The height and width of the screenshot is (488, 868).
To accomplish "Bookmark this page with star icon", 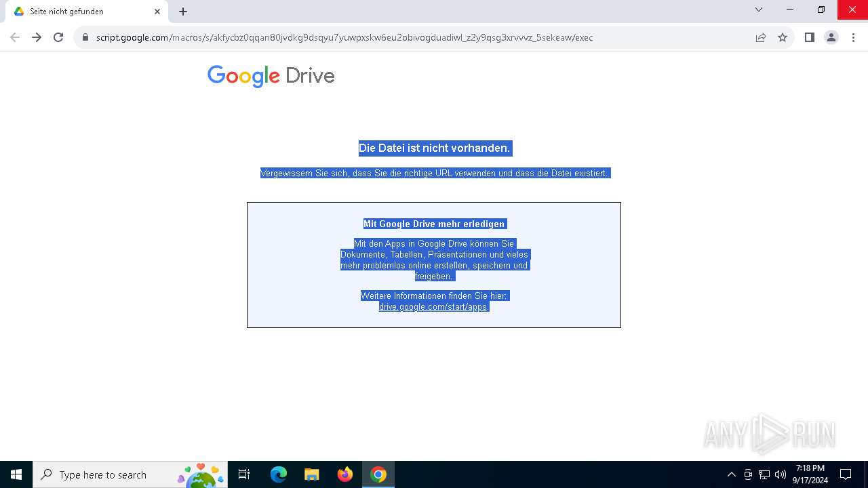I will [x=783, y=37].
